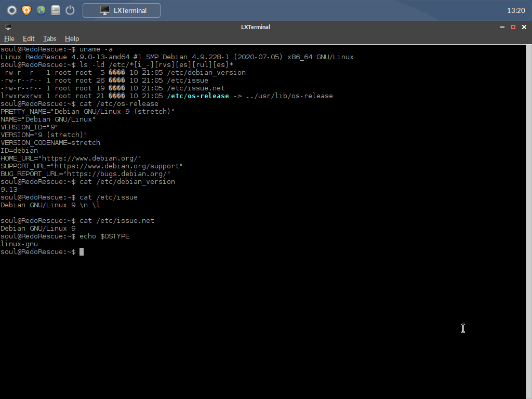Open the File menu
532x399 pixels.
pyautogui.click(x=9, y=38)
